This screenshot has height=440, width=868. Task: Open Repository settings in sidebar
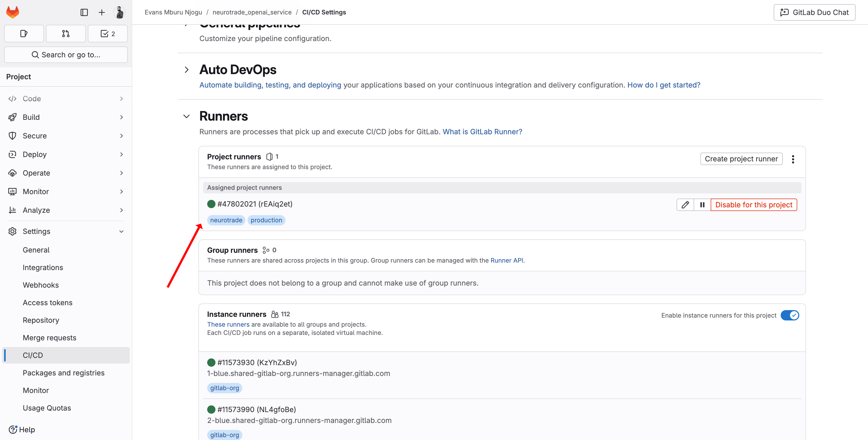(x=41, y=320)
